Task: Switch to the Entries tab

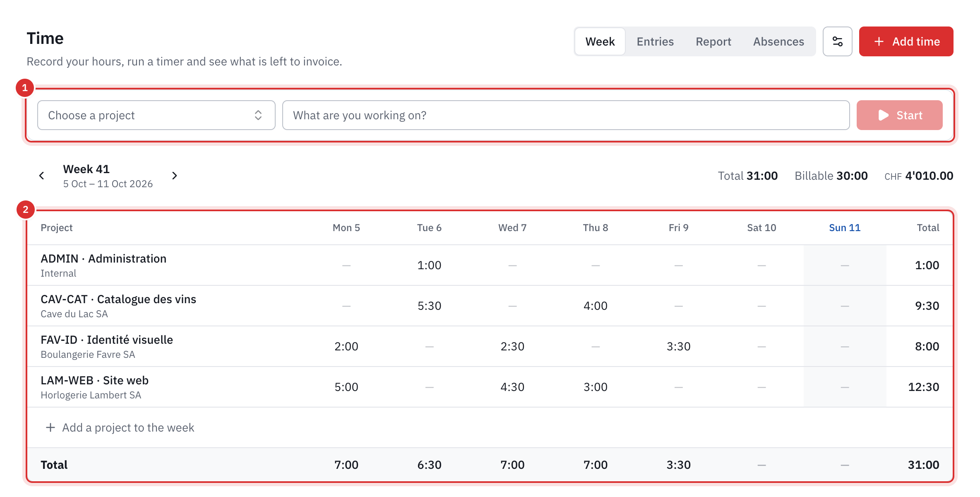Action: point(655,41)
